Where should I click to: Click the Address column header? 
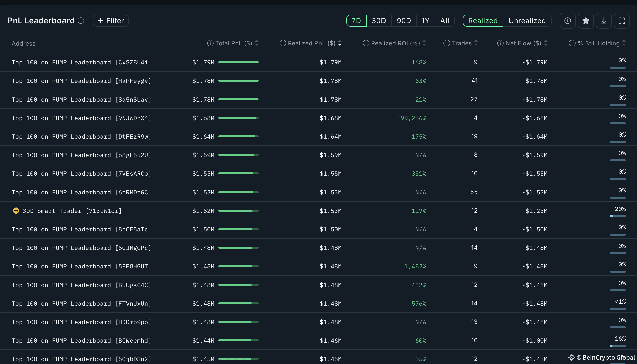click(24, 43)
